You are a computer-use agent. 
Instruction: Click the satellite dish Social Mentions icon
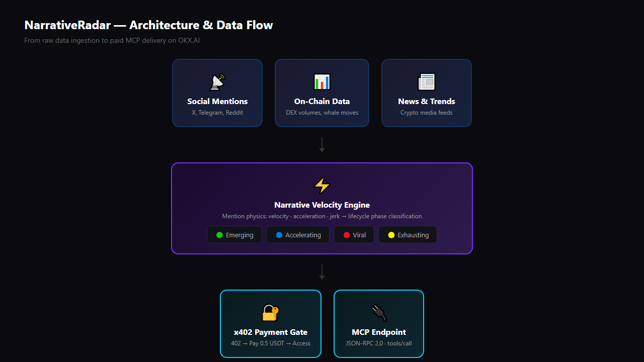pos(217,82)
